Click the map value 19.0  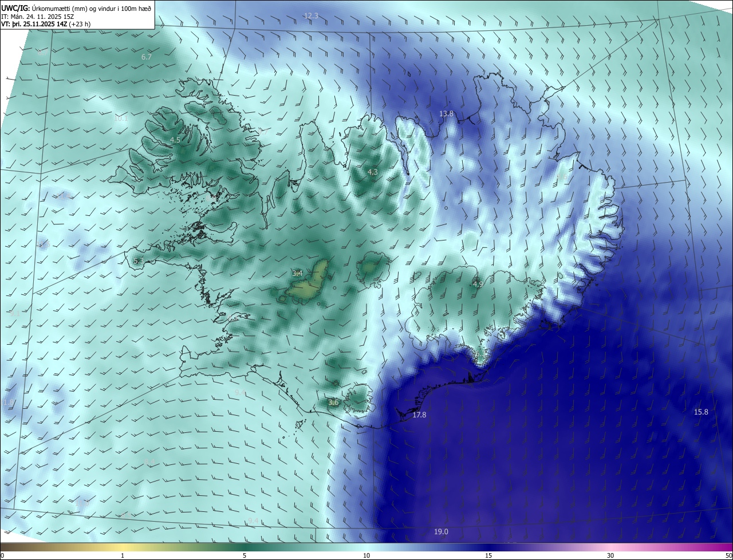(x=441, y=531)
